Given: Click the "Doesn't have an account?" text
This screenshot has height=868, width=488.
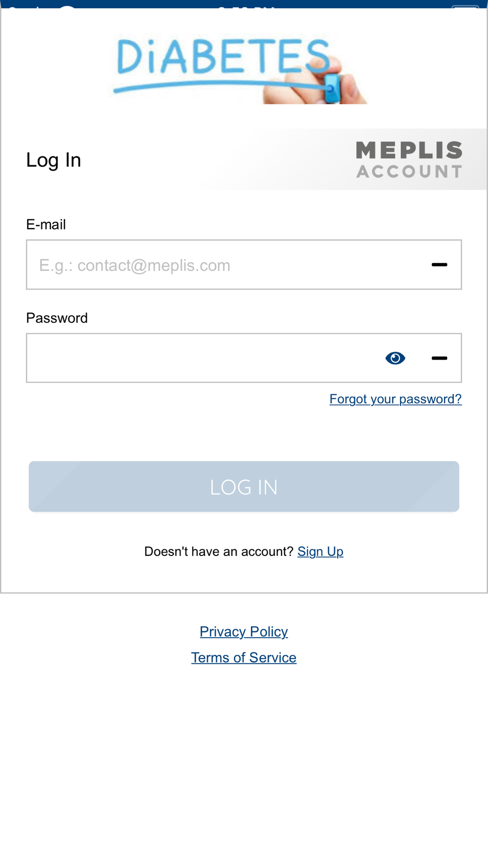Looking at the screenshot, I should (x=219, y=552).
